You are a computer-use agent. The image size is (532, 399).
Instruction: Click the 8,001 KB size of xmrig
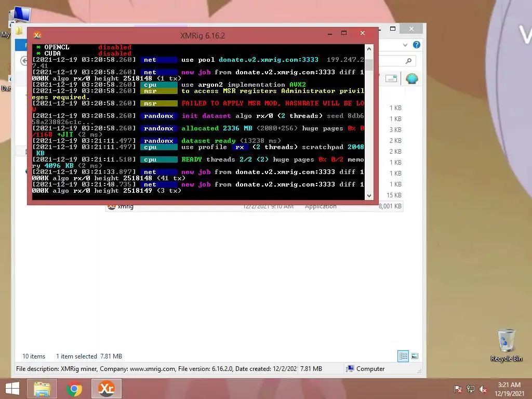tap(390, 206)
